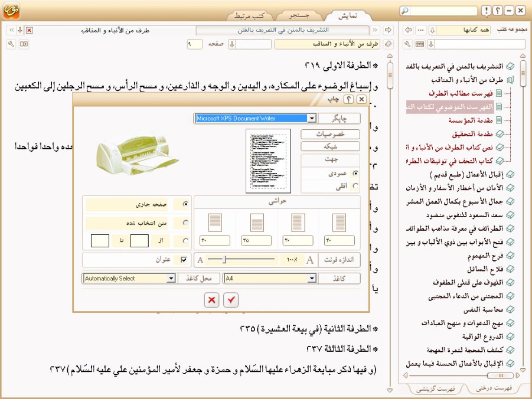Click the small A font decrease icon
The width and height of the screenshot is (532, 399).
pyautogui.click(x=200, y=260)
